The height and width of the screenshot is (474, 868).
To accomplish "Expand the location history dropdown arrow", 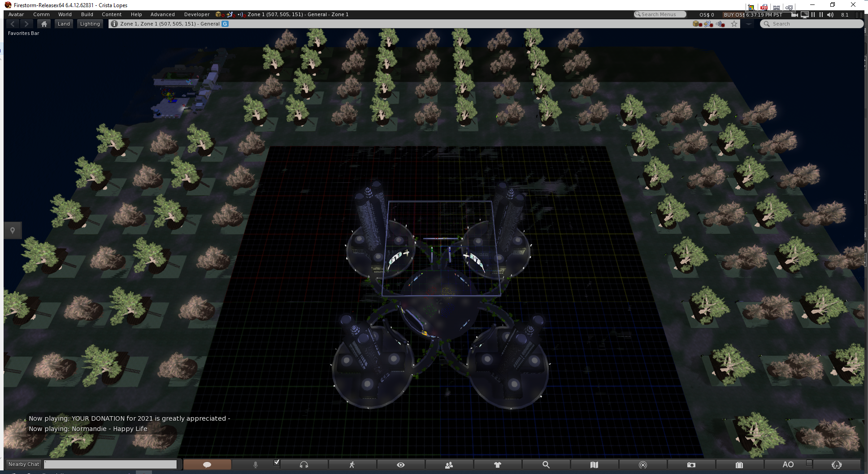I will coord(748,24).
